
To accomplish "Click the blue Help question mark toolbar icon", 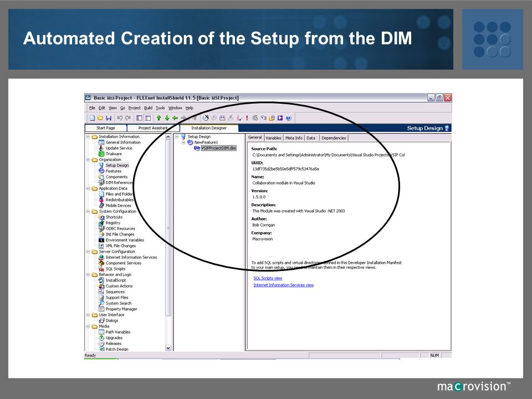I will point(288,118).
